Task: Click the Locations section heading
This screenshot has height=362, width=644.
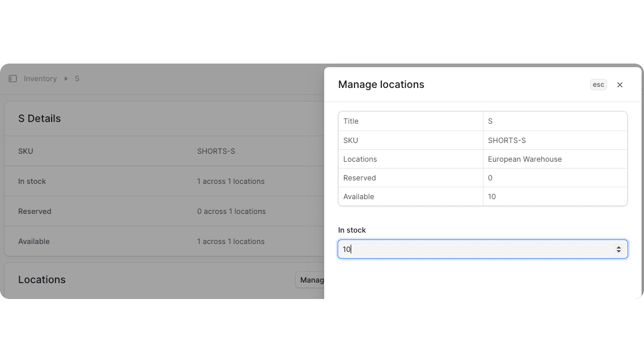Action: coord(42,280)
